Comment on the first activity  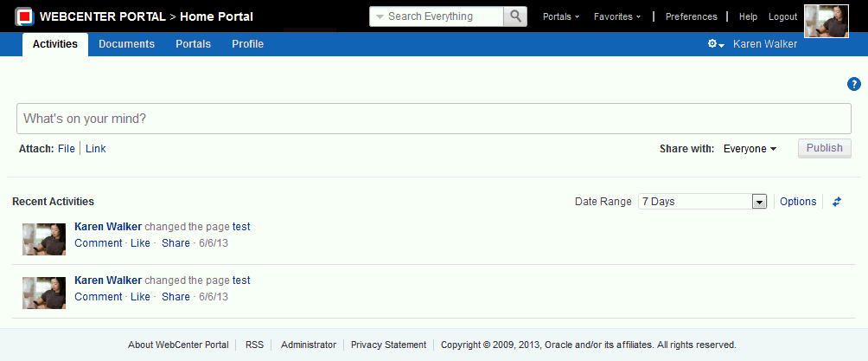pos(99,243)
